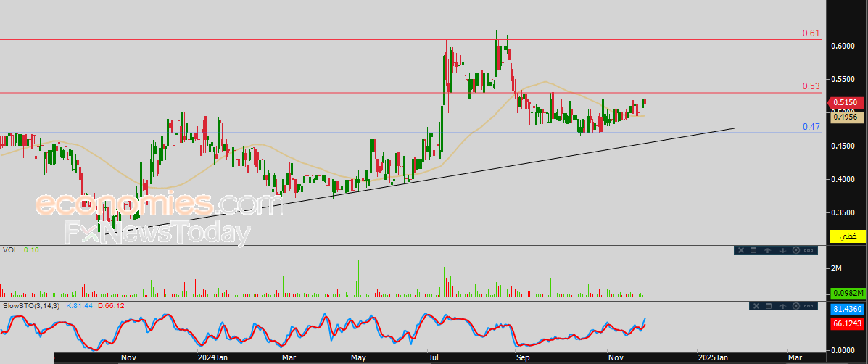
Task: Click the blue 81.4360 stochastic K tag
Action: coord(848,309)
